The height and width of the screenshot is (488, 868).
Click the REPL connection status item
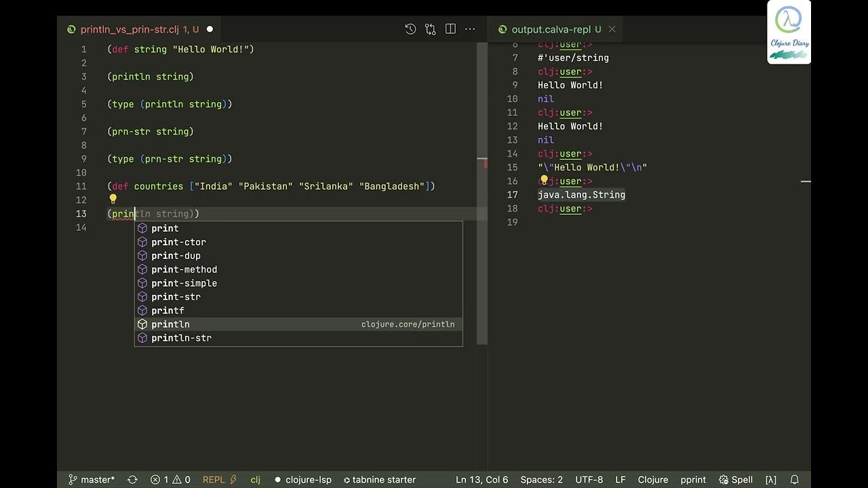point(219,479)
